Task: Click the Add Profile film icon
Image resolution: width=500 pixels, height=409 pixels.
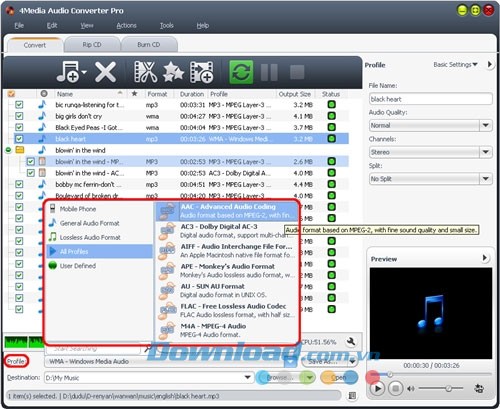Action: pos(202,72)
